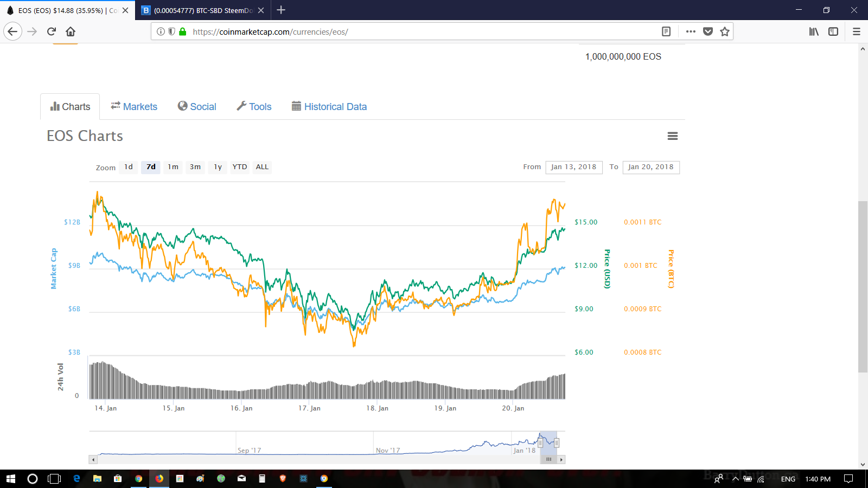Set chart zoom to YTD
Image resolution: width=868 pixels, height=488 pixels.
(240, 167)
